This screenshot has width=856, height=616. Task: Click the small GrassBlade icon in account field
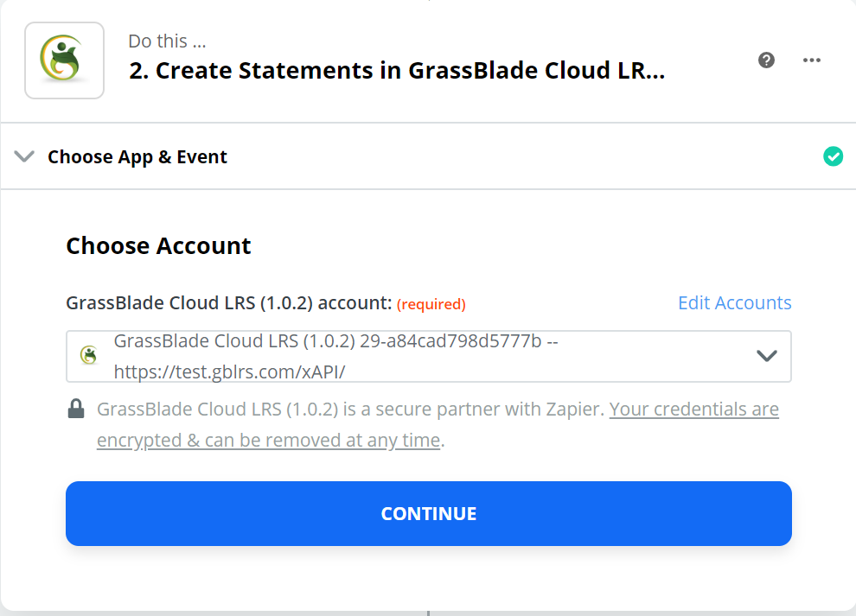click(89, 355)
